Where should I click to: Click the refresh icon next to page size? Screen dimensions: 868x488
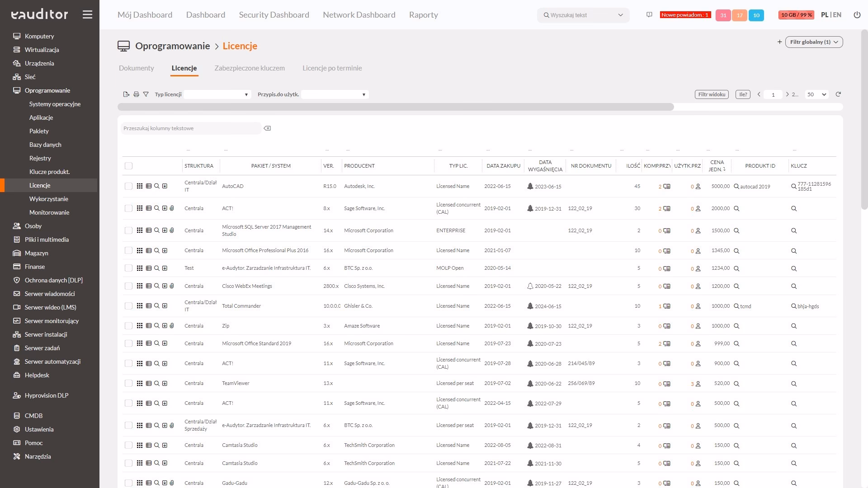pos(838,94)
